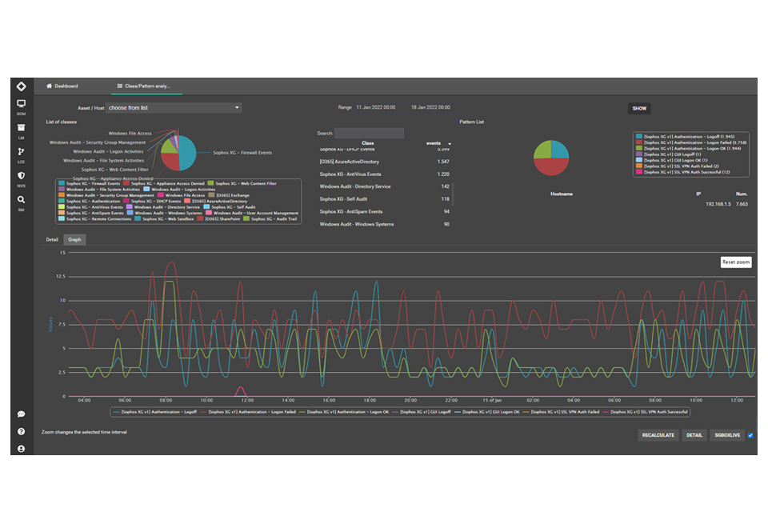
Task: Toggle Sophos XG - DHCP Events legend swatch
Action: coord(126,201)
